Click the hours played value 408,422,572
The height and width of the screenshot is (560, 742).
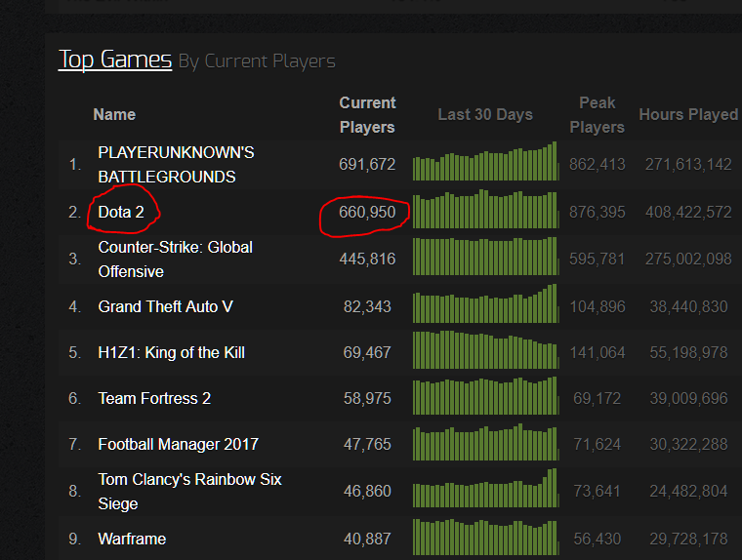click(688, 212)
